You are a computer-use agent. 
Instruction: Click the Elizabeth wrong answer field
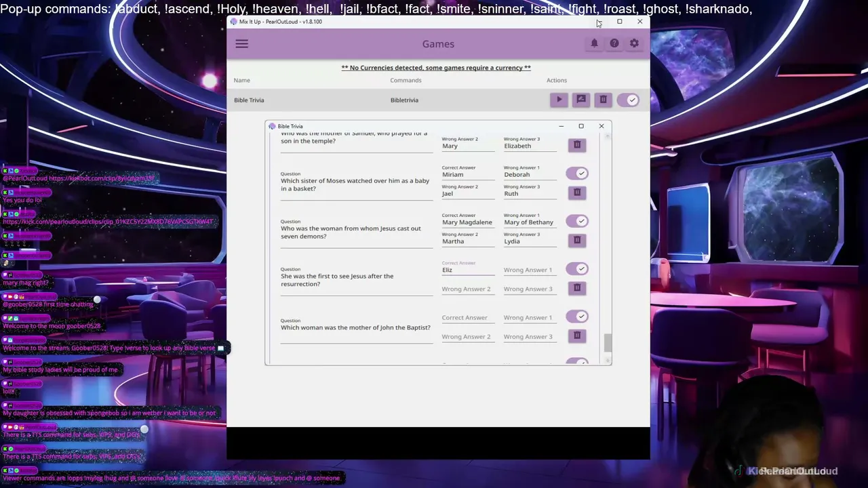(530, 146)
